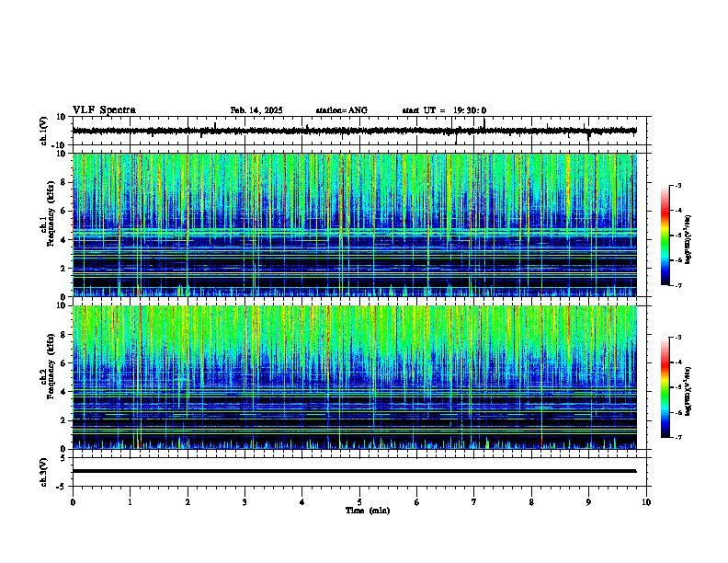Click the time axis tick label "3"

[245, 502]
